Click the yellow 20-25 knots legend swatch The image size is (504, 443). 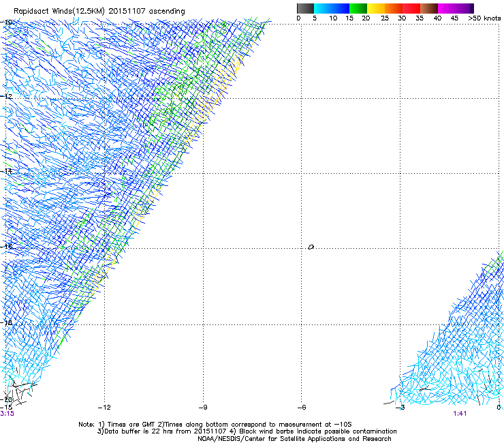click(x=376, y=8)
